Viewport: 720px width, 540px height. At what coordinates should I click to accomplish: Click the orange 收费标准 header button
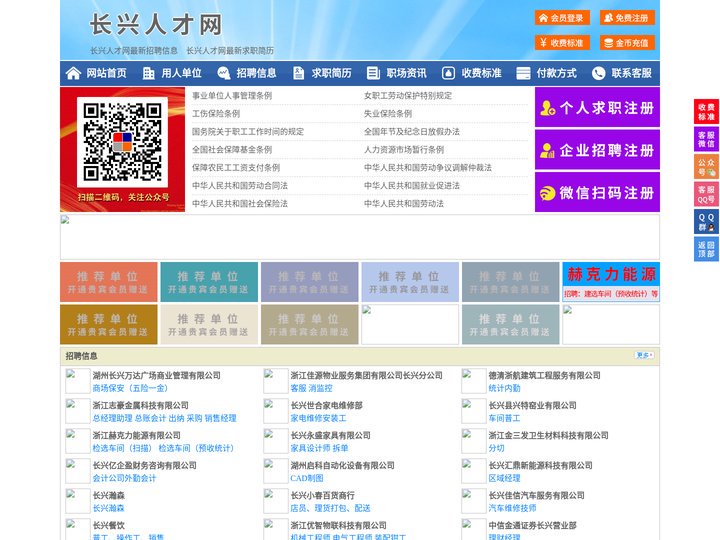[x=562, y=43]
